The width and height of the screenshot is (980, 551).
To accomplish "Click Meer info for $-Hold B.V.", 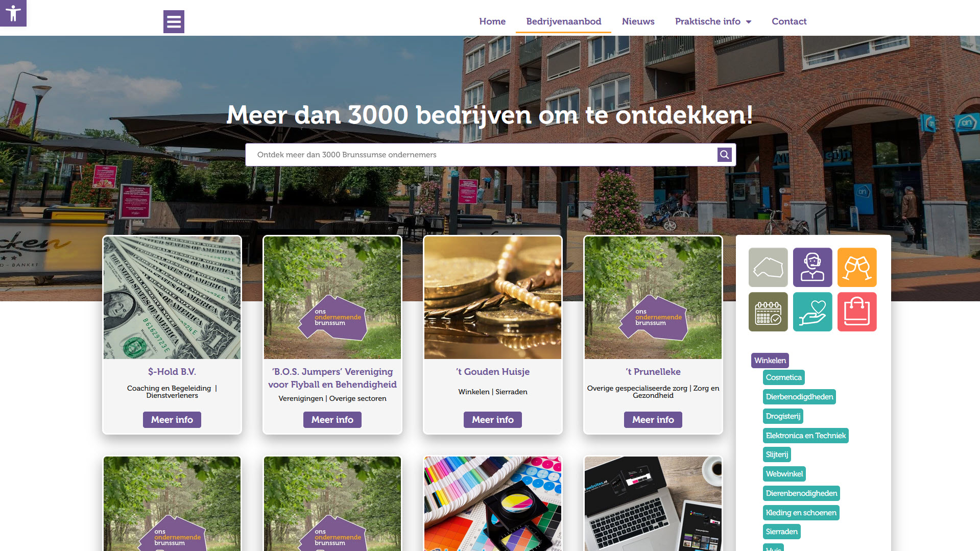I will click(172, 420).
